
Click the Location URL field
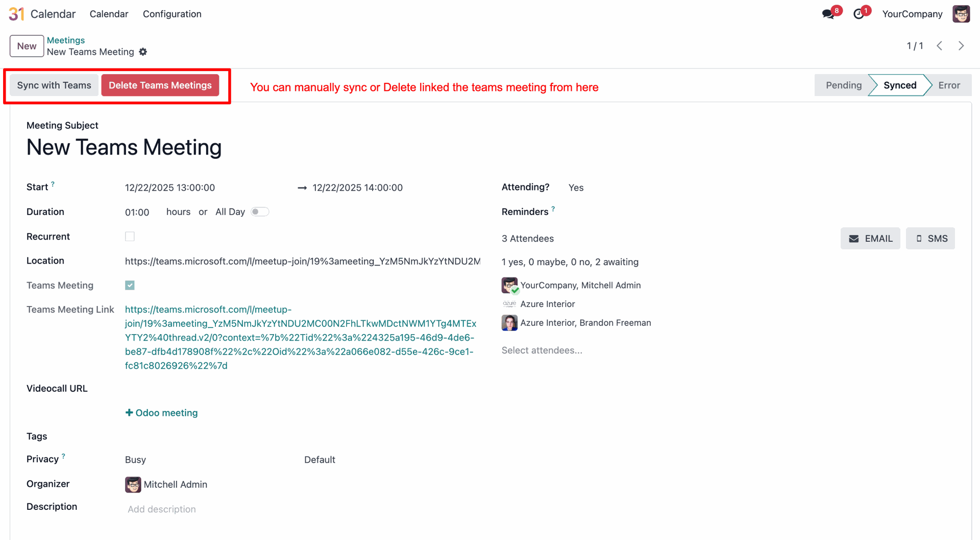click(302, 261)
